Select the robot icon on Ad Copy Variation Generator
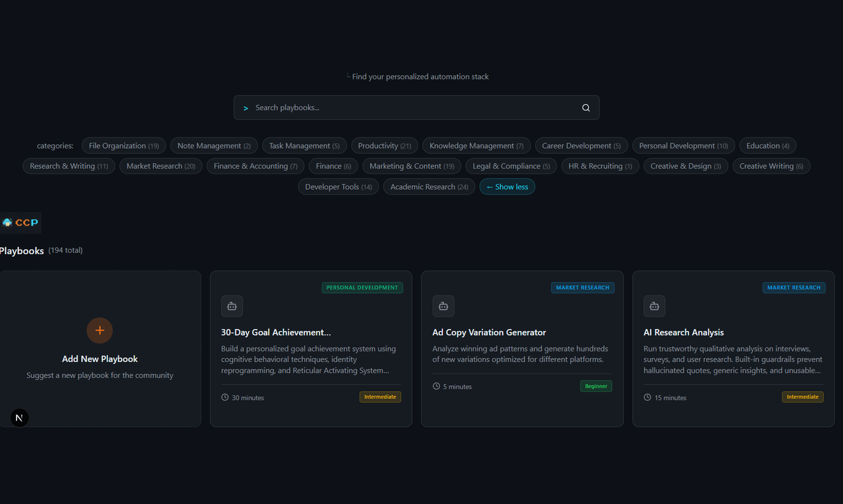The height and width of the screenshot is (504, 843). tap(443, 306)
